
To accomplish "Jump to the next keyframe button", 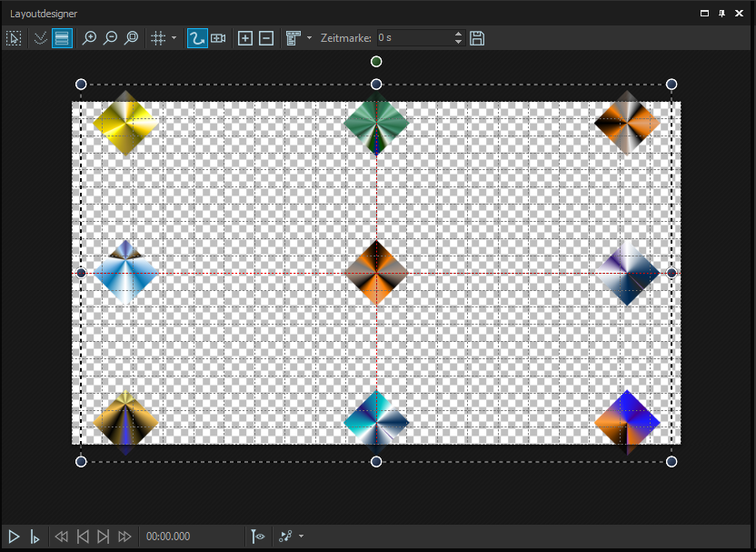I will click(104, 537).
